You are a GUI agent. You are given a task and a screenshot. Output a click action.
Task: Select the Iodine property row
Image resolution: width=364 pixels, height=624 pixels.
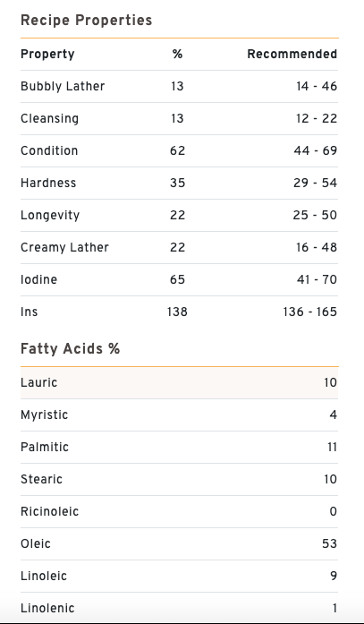click(179, 279)
